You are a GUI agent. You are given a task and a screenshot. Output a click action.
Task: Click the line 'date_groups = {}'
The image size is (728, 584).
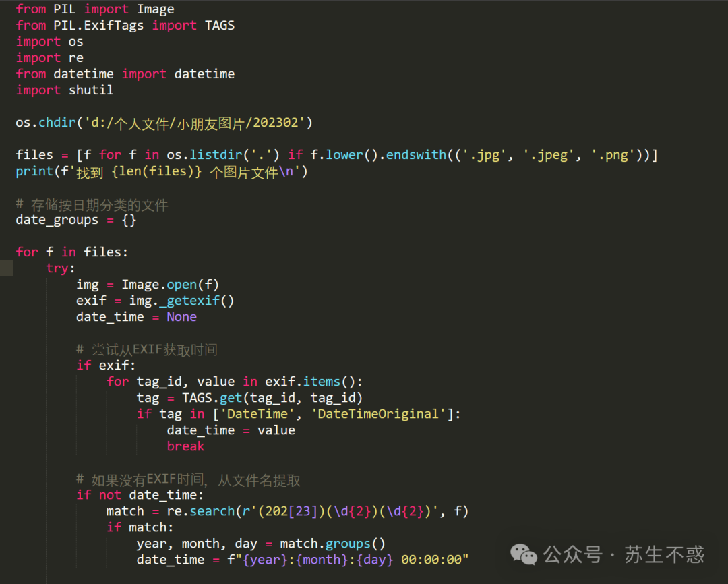[x=76, y=220]
